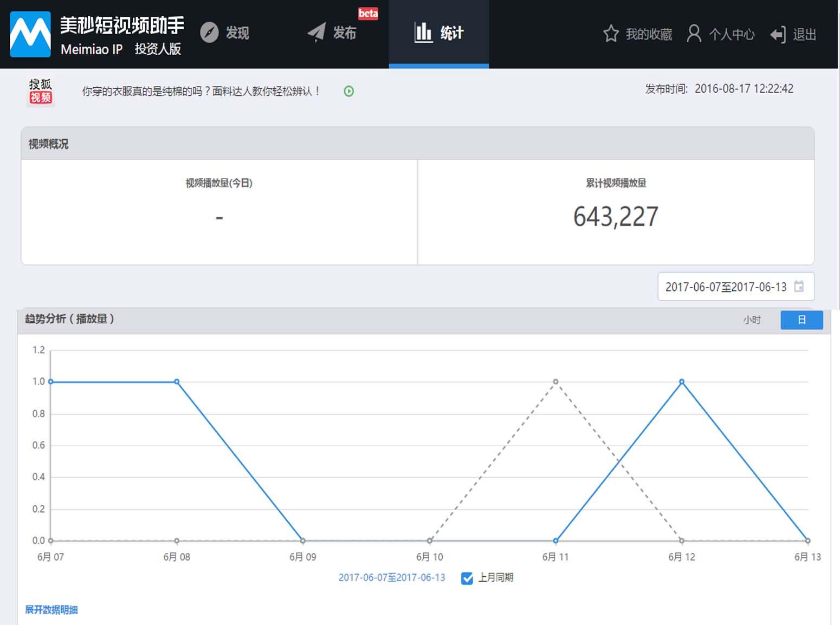
Task: Click the Meimiao IP 投资人版 subtitle
Action: click(x=121, y=49)
